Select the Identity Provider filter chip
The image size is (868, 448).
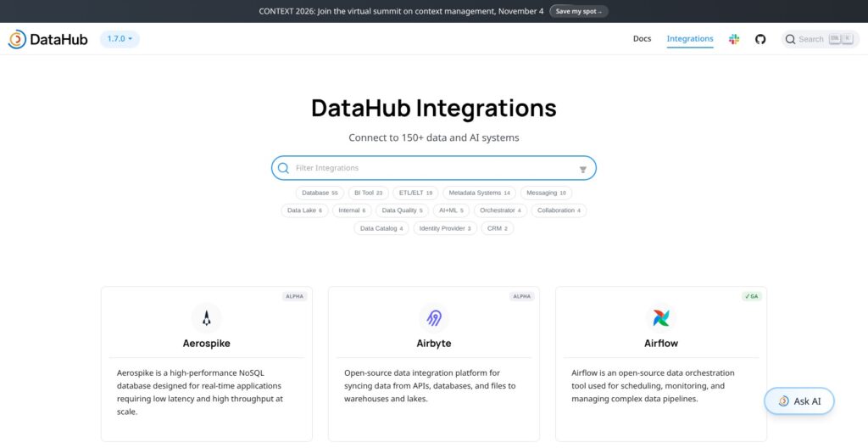[x=445, y=228]
